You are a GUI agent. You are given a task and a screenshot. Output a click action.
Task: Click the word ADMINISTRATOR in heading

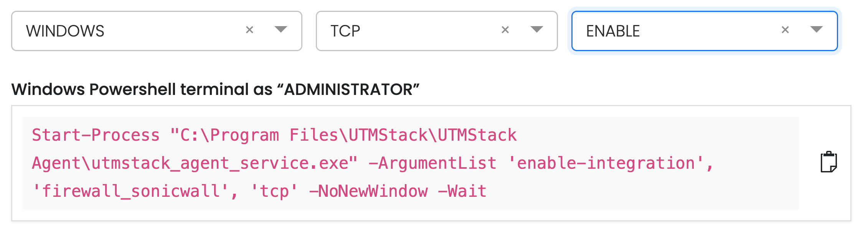[348, 89]
